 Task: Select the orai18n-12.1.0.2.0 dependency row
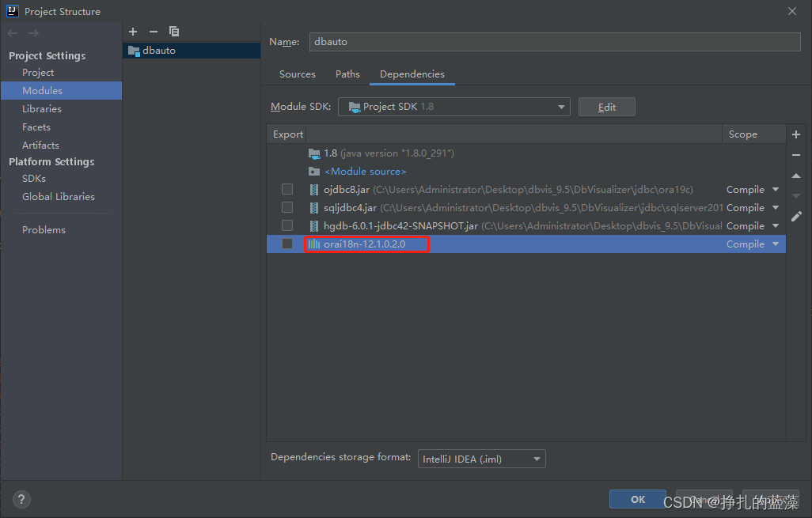(x=526, y=244)
